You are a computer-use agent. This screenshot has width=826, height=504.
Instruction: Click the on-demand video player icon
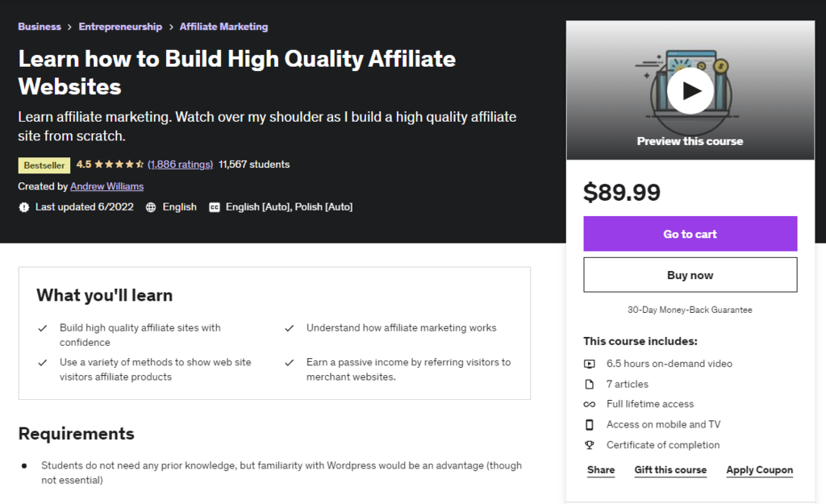(x=590, y=364)
